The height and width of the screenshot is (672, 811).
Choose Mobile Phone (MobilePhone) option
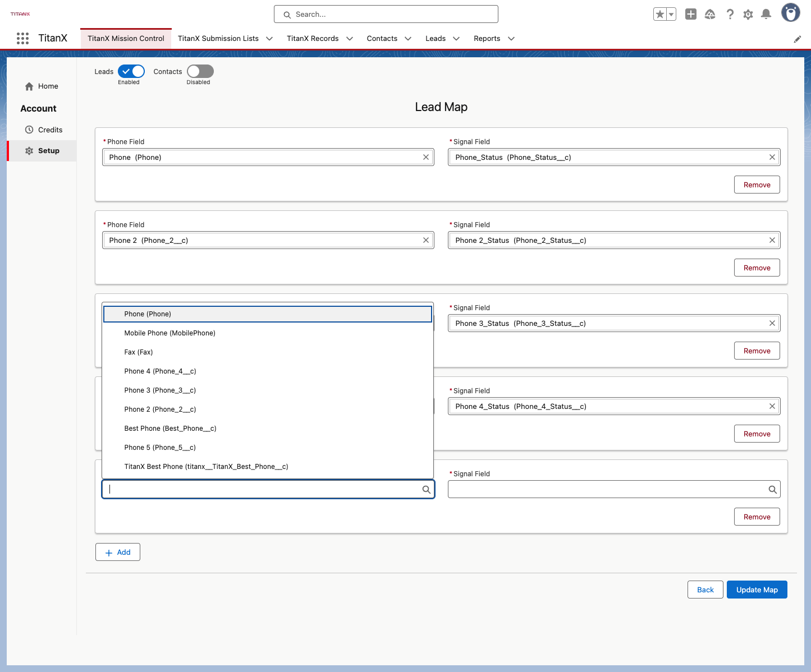tap(268, 333)
